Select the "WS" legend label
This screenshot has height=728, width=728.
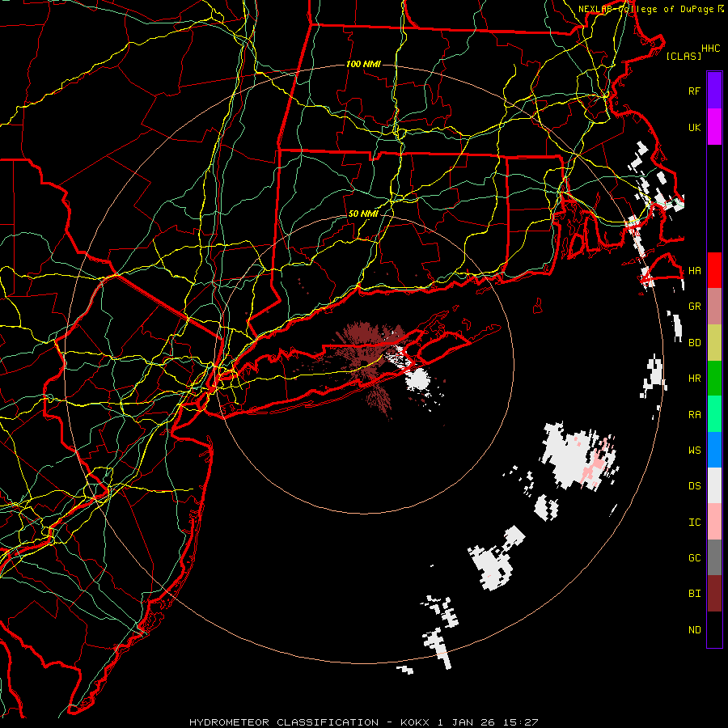pyautogui.click(x=694, y=451)
